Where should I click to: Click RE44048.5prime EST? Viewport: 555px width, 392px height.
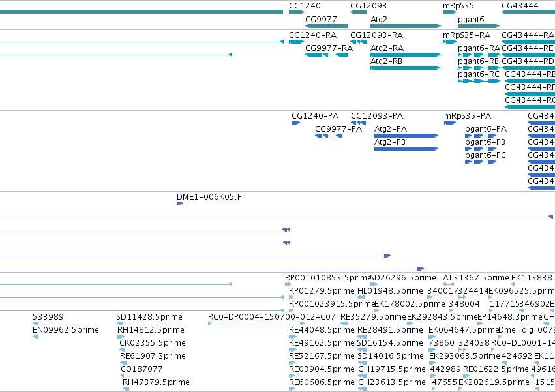click(x=293, y=337)
